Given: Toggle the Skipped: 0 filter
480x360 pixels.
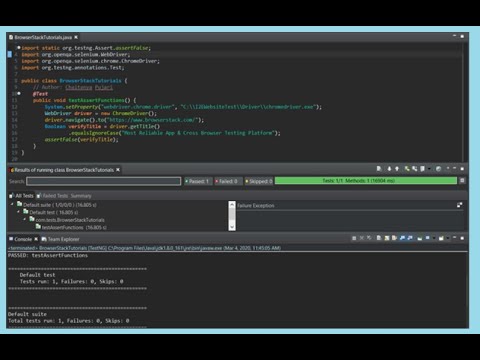Looking at the screenshot, I should (259, 181).
